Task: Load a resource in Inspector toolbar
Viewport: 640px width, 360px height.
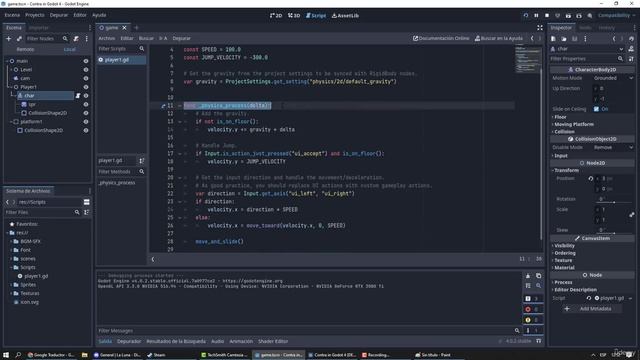Action: (564, 38)
